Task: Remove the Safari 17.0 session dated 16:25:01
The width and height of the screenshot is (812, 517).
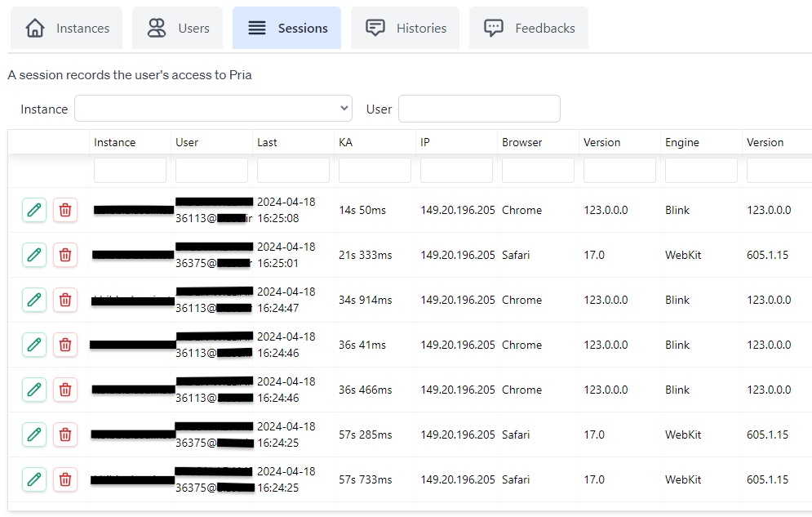Action: point(64,255)
